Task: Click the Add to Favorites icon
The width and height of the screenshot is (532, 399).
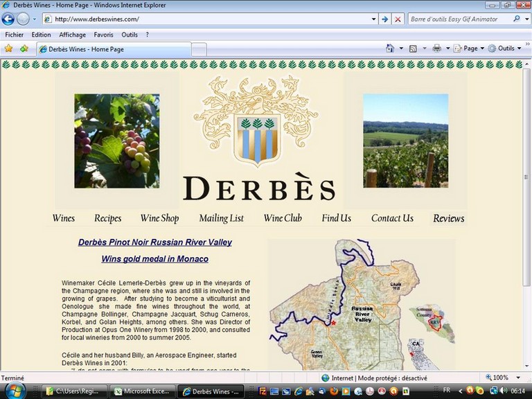Action: pos(24,48)
